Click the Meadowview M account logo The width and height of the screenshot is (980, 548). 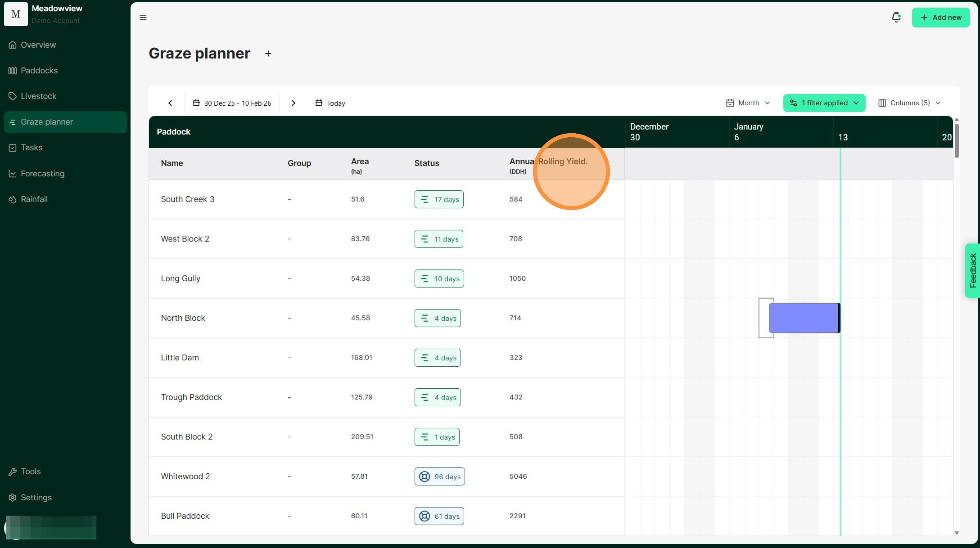[16, 14]
